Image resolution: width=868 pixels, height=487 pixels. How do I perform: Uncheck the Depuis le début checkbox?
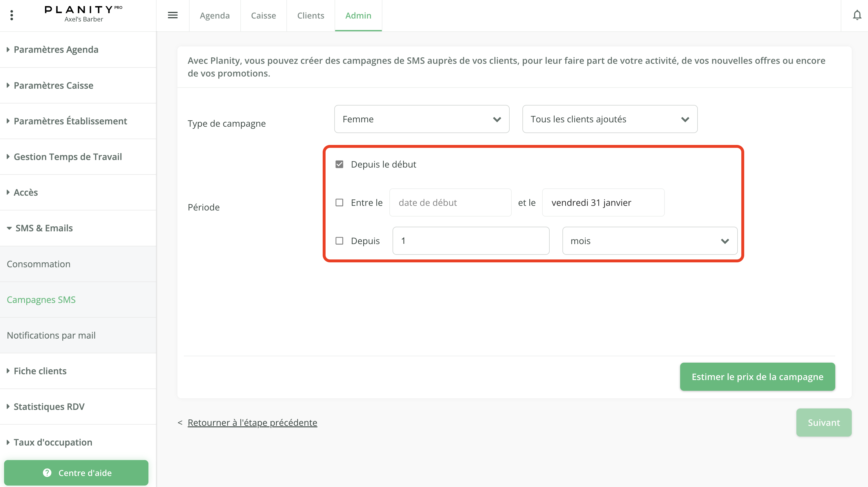[339, 164]
